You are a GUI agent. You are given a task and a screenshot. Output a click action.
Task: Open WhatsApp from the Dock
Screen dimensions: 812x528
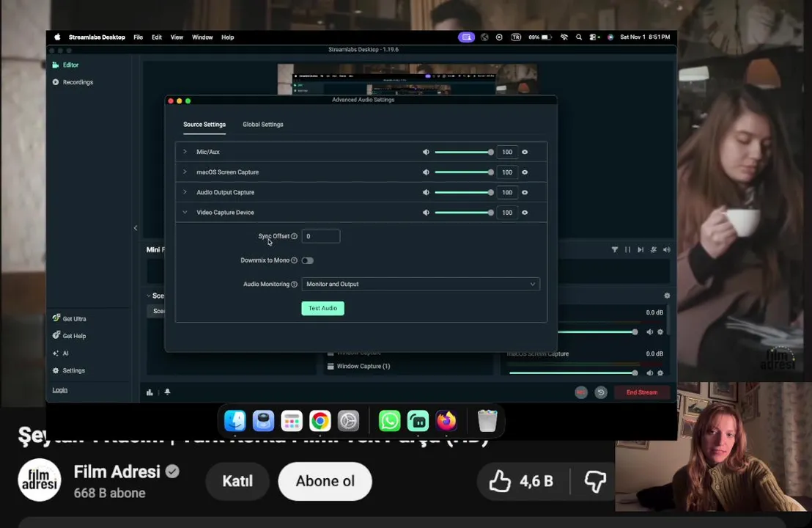coord(389,421)
